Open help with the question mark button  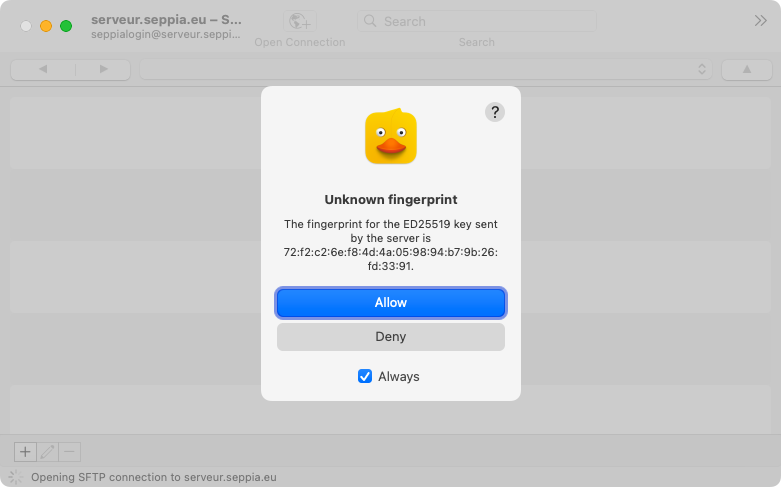tap(495, 112)
